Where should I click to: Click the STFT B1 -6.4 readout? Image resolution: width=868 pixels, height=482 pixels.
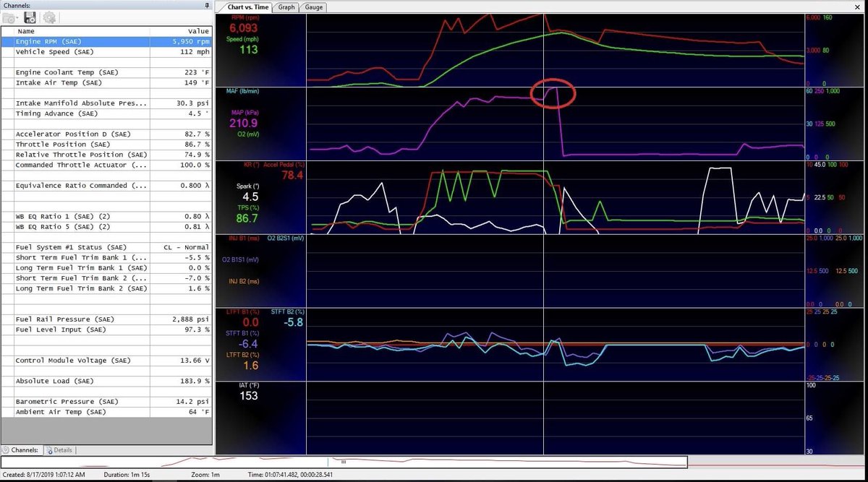[248, 344]
